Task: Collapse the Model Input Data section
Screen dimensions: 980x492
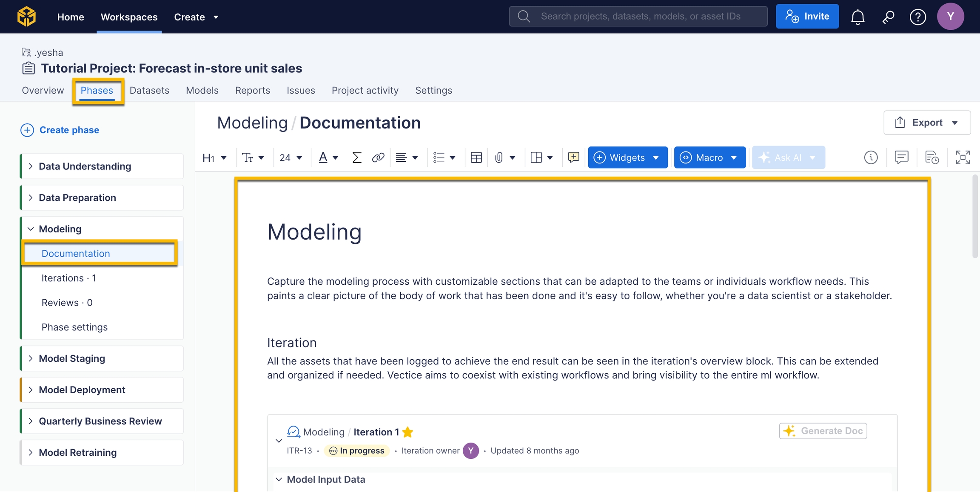Action: pyautogui.click(x=279, y=480)
